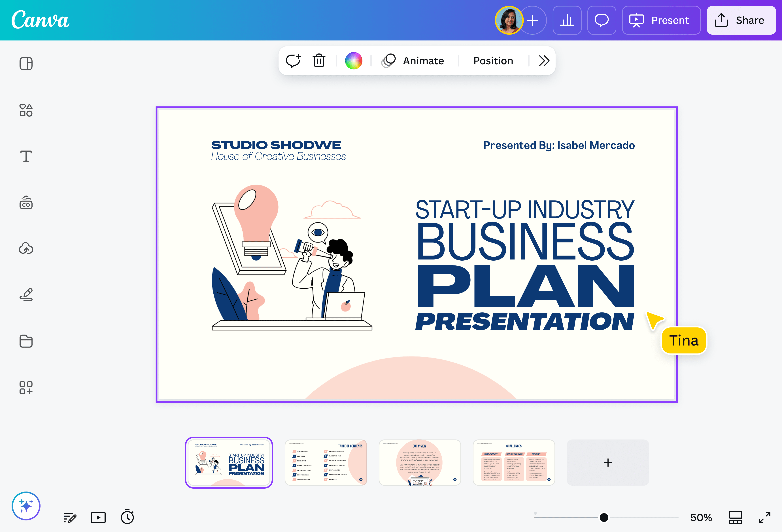The height and width of the screenshot is (532, 782).
Task: Open the Position options
Action: pos(493,61)
